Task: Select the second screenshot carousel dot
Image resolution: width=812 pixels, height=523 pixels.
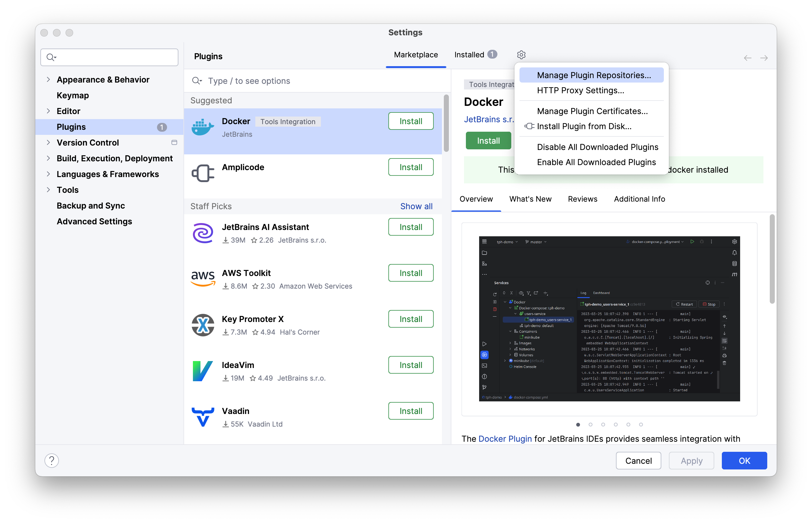Action: point(590,424)
